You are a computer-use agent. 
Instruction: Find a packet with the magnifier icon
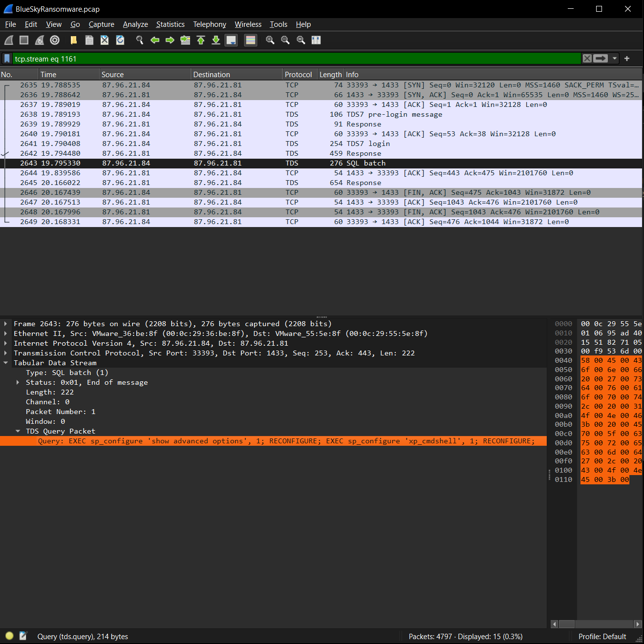click(x=140, y=40)
